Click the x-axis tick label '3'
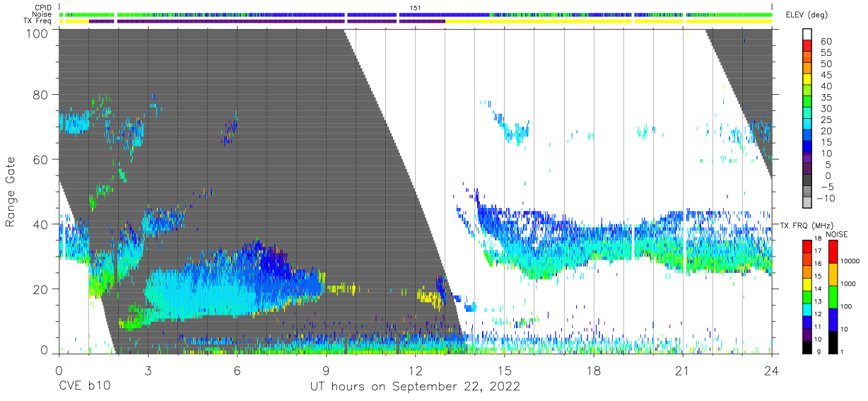This screenshot has height=401, width=868. coord(148,370)
